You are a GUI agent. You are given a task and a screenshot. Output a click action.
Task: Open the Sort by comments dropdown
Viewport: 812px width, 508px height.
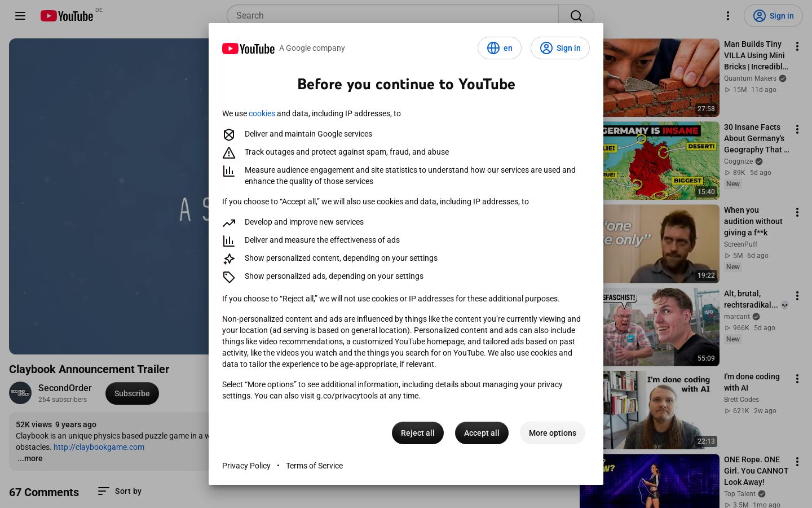click(x=120, y=491)
